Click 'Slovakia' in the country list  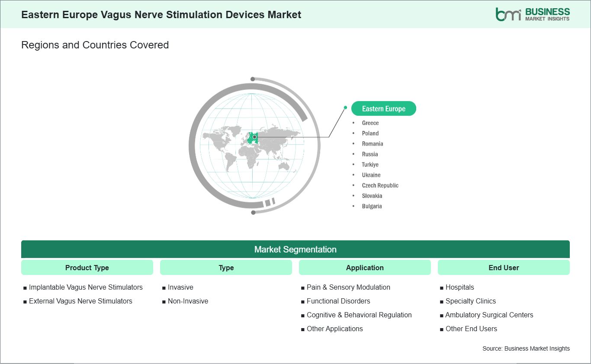tap(373, 195)
